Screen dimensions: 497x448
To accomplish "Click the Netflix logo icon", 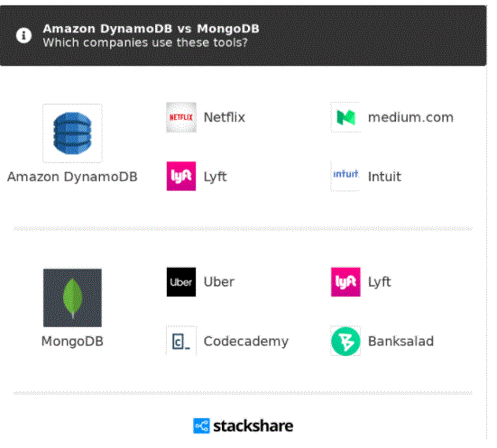I will pyautogui.click(x=181, y=117).
